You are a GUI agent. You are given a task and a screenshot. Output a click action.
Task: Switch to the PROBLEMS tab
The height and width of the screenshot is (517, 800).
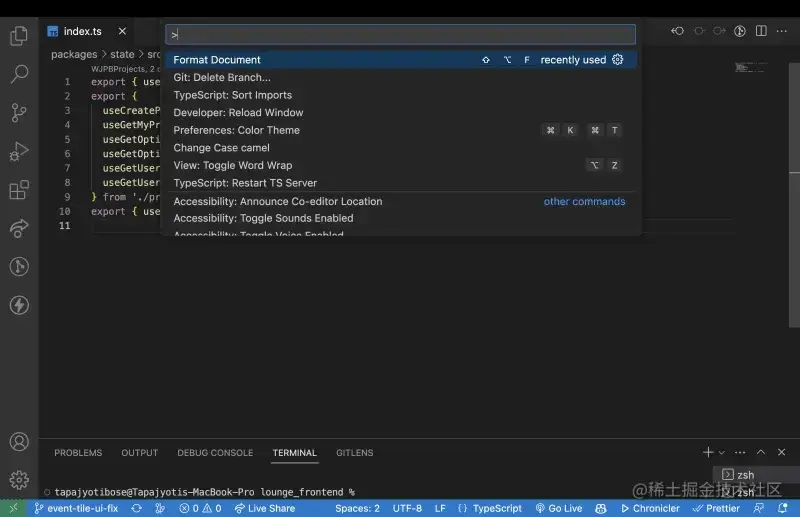click(78, 453)
